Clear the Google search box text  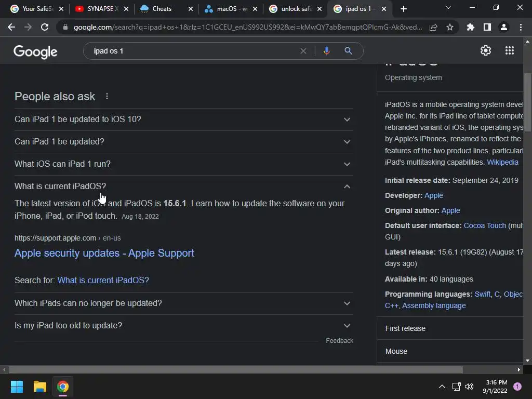303,51
